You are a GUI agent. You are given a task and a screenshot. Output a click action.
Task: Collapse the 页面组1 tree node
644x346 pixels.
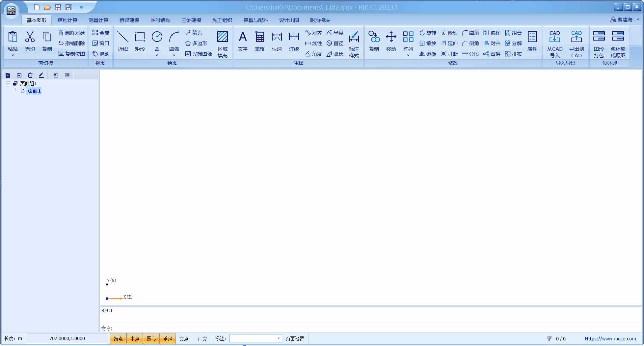point(8,83)
